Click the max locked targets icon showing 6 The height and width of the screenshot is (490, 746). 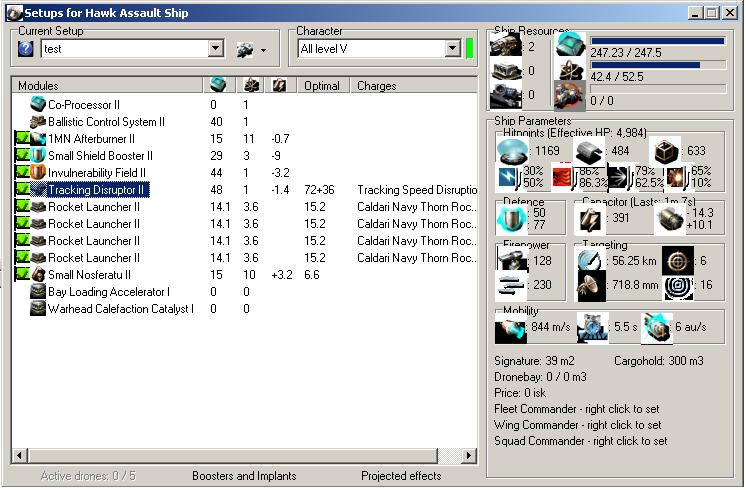[x=677, y=261]
